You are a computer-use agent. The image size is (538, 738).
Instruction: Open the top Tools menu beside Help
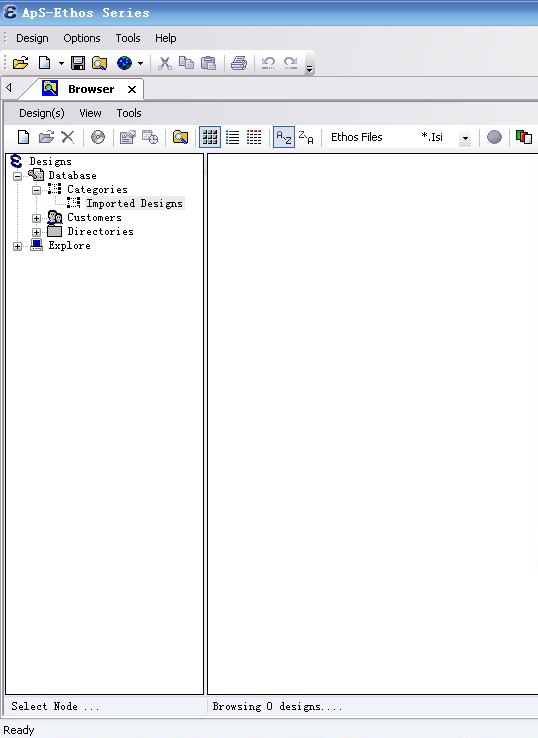[x=128, y=38]
